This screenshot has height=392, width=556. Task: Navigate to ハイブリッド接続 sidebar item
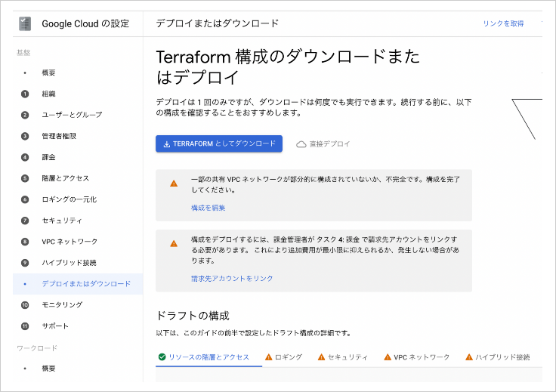[x=69, y=263]
